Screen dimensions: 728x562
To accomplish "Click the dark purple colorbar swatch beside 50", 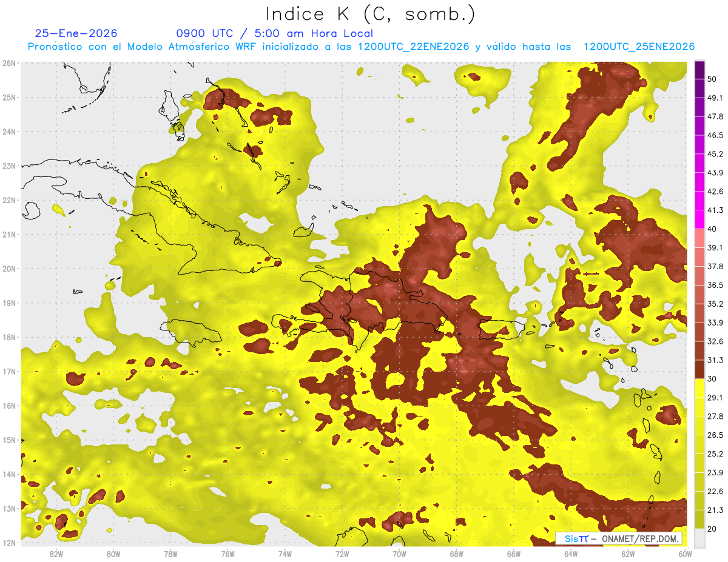I will [699, 69].
